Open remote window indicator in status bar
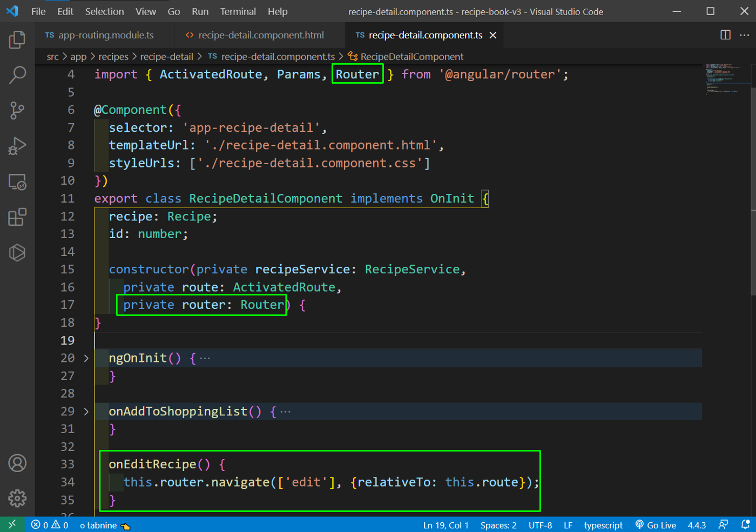 (x=12, y=524)
